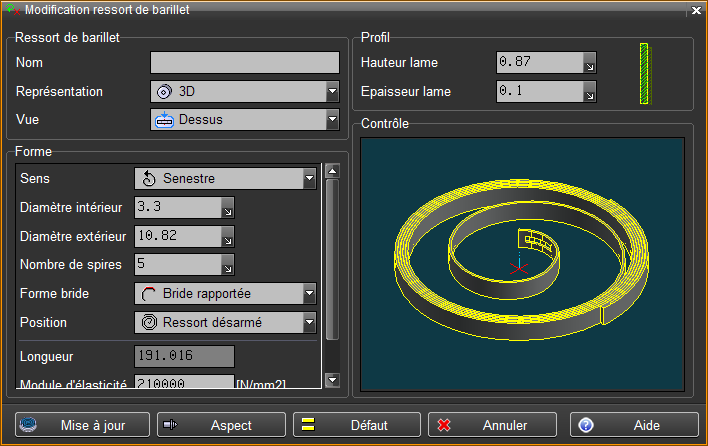Click the Forme panel scroll up arrow
The width and height of the screenshot is (708, 446).
click(332, 171)
